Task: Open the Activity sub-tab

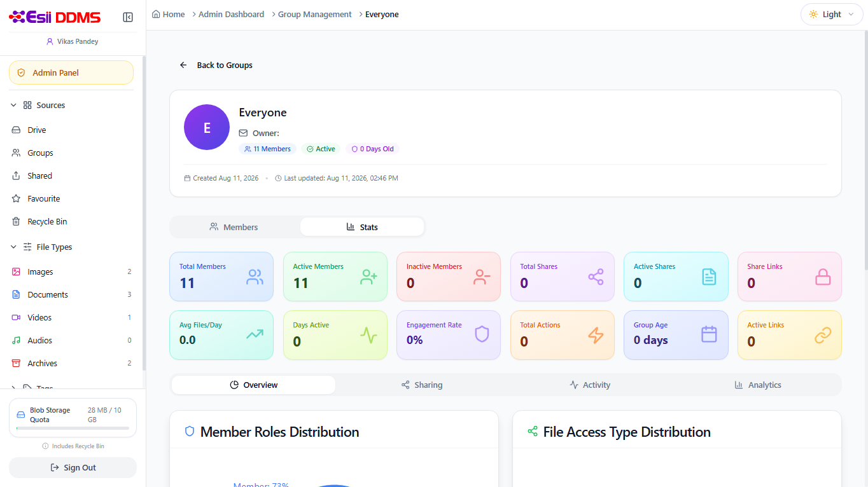Action: coord(590,385)
